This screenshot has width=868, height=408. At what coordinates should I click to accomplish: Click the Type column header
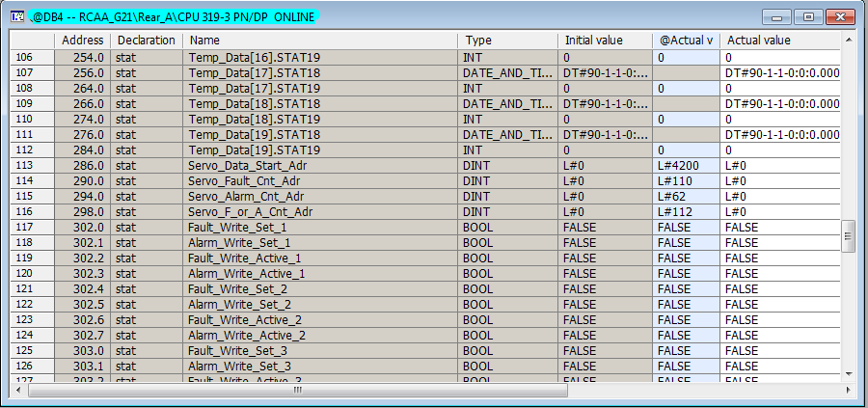click(508, 41)
